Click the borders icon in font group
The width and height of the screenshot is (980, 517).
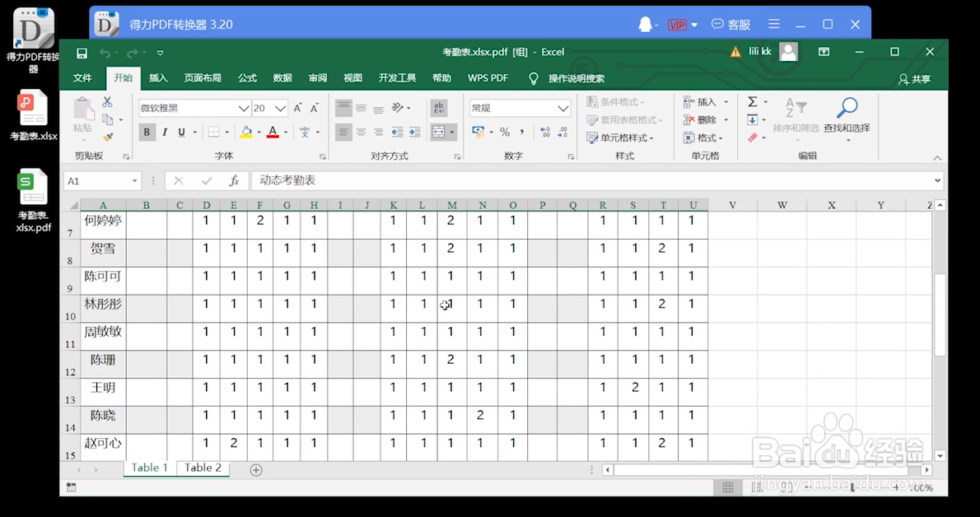pyautogui.click(x=214, y=132)
